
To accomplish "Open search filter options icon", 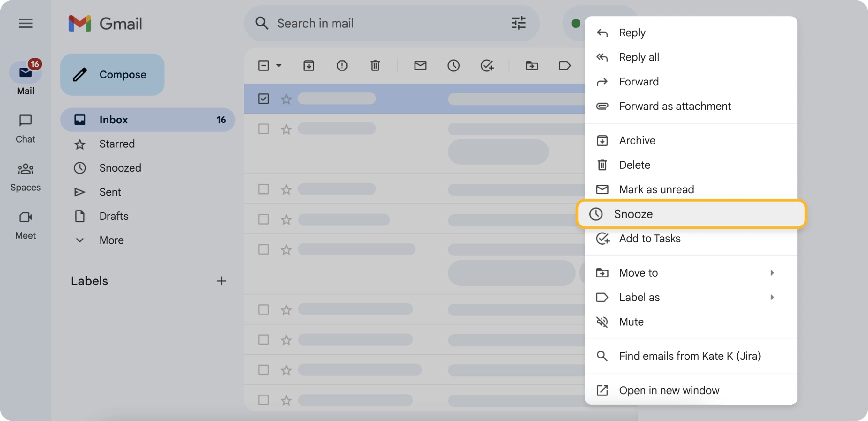I will click(x=519, y=23).
